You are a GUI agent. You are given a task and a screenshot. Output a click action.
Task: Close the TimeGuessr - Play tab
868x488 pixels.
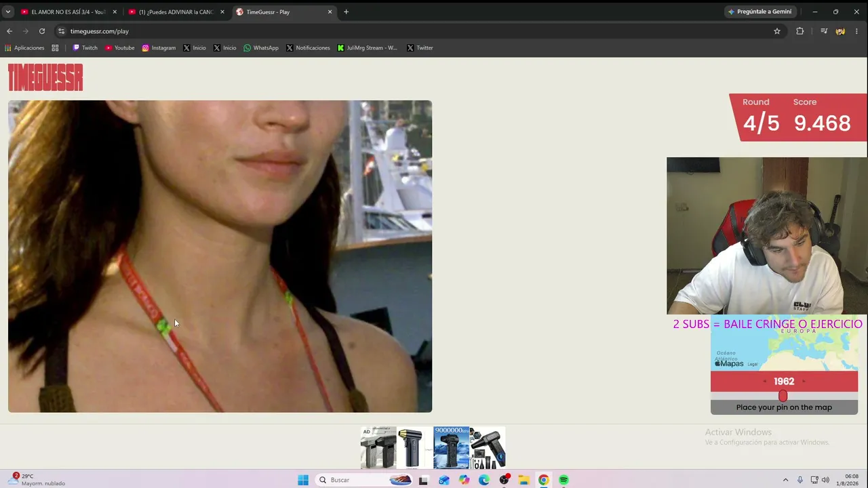330,12
